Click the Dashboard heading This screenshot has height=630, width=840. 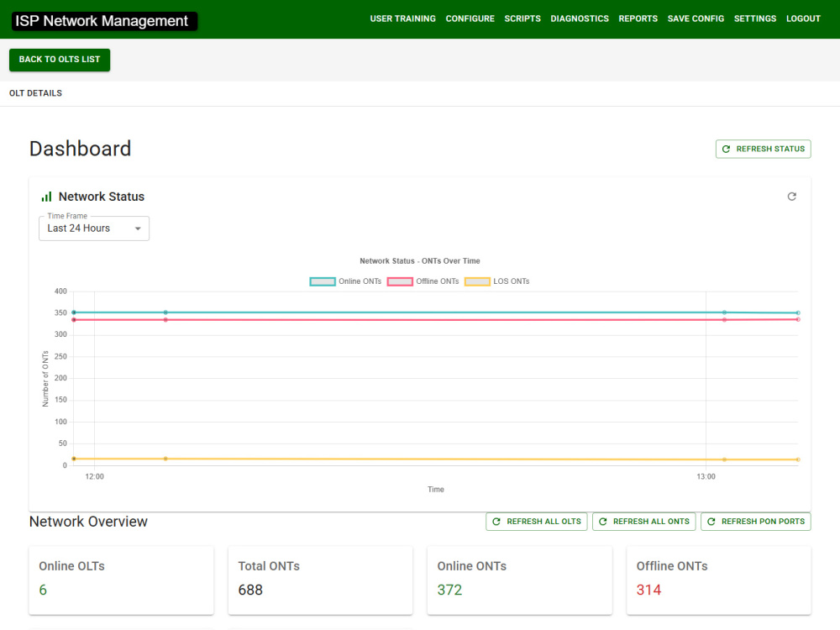(81, 149)
